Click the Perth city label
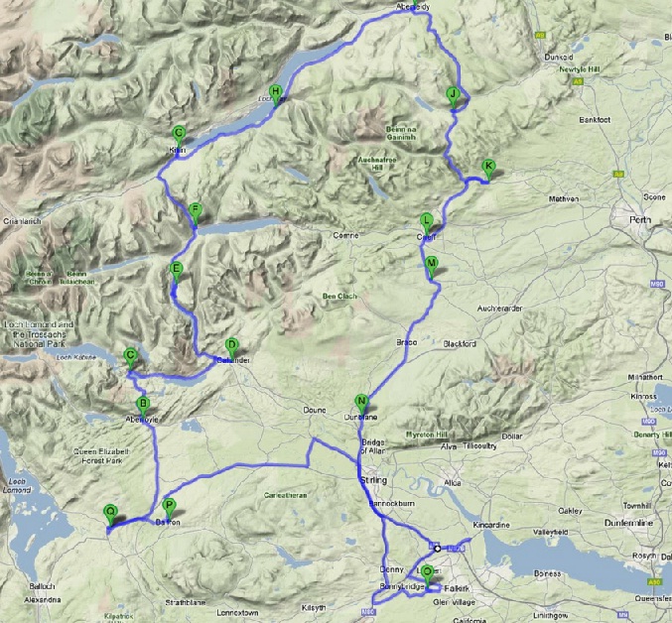Viewport: 672px width, 623px height. pyautogui.click(x=640, y=220)
